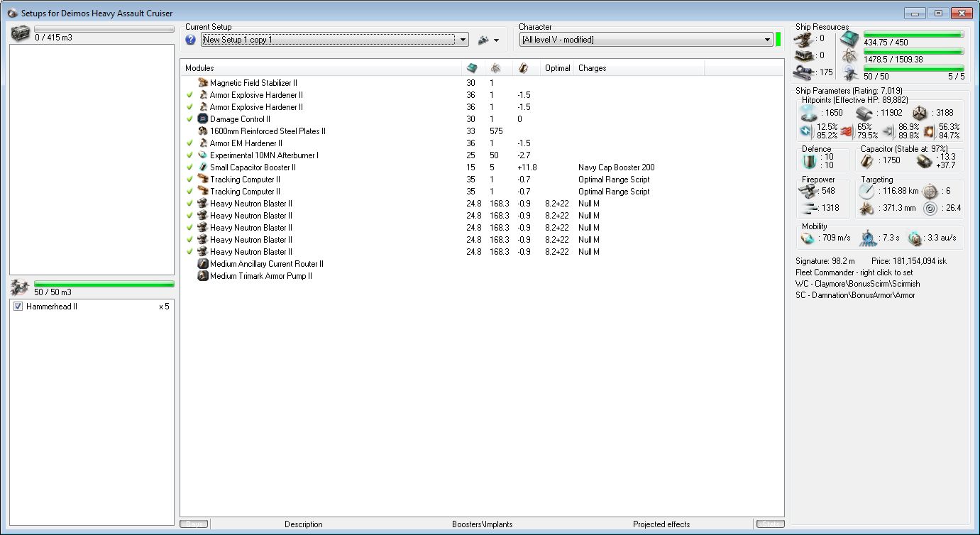Click the Signature: 98.2 m text
The height and width of the screenshot is (535, 980).
[826, 261]
